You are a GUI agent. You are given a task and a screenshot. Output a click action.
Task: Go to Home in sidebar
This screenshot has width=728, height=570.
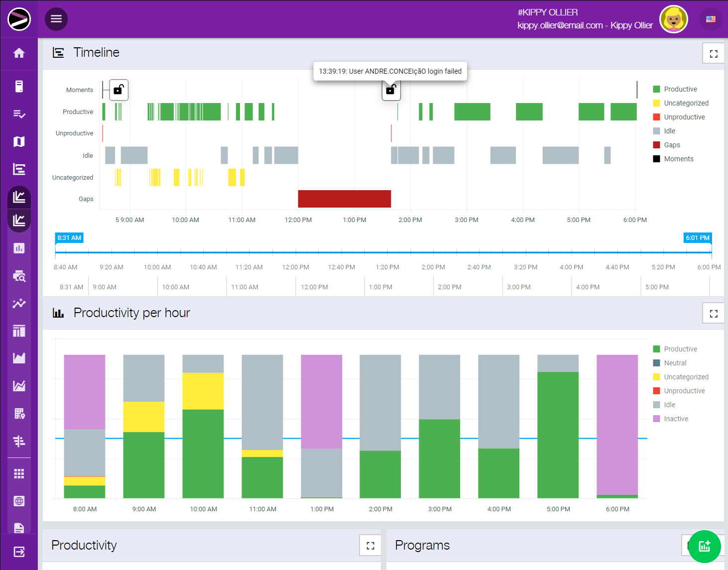click(19, 53)
